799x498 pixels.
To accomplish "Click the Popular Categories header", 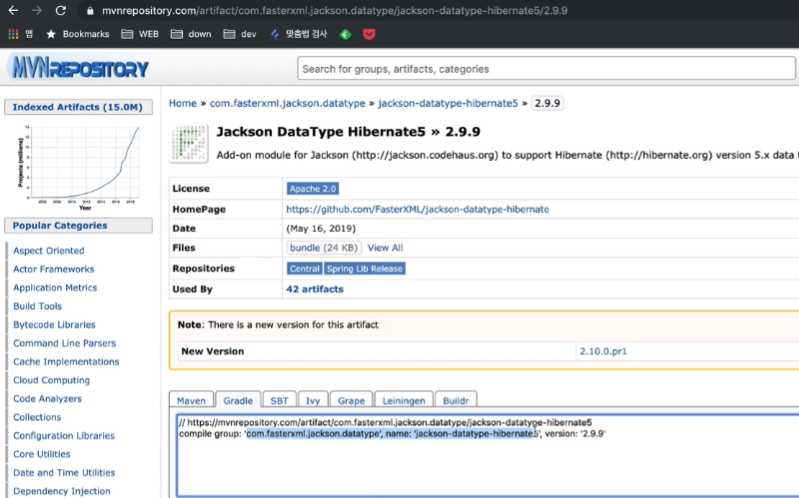I will click(x=78, y=225).
